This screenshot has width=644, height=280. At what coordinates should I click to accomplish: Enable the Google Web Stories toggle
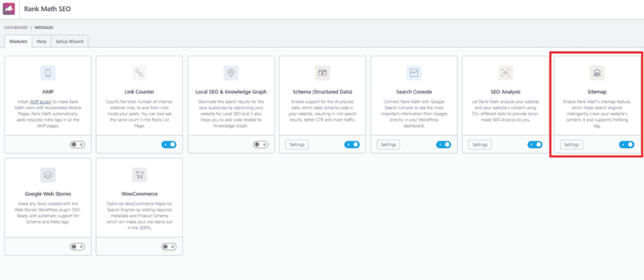[x=77, y=247]
